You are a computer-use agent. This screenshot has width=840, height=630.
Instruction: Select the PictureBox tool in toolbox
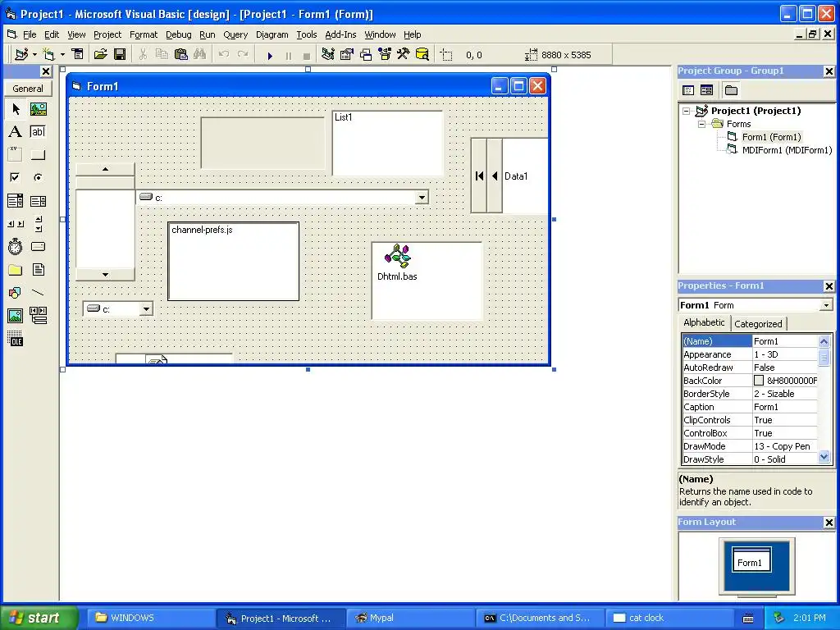pyautogui.click(x=38, y=109)
